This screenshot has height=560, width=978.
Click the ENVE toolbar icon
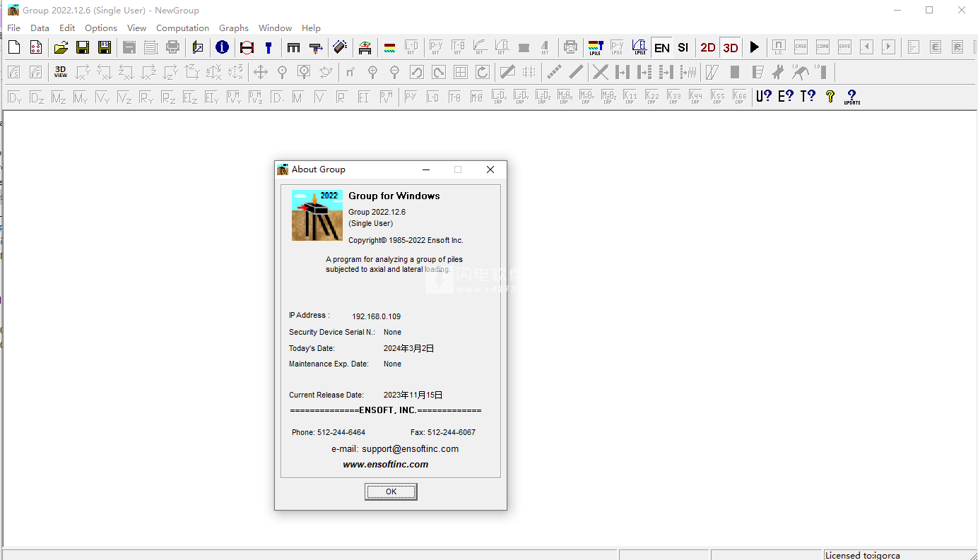click(x=844, y=47)
